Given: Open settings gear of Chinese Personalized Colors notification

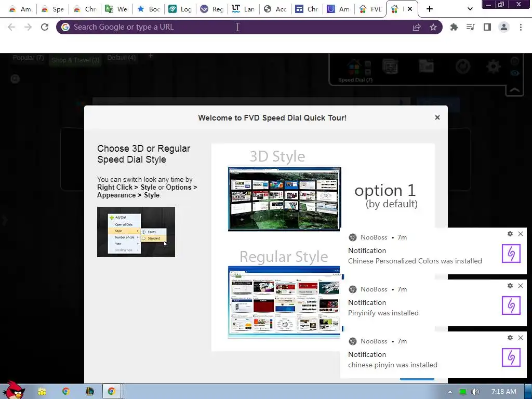Looking at the screenshot, I should pyautogui.click(x=510, y=234).
